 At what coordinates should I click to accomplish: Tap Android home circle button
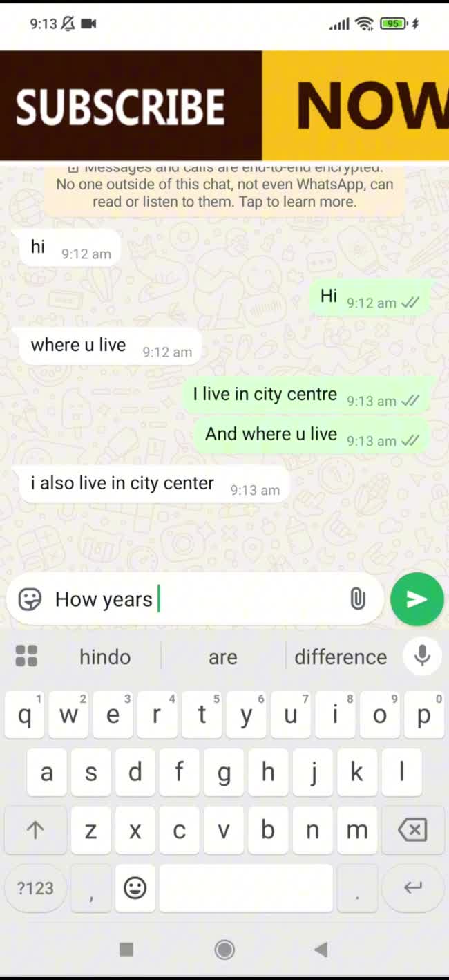[224, 949]
